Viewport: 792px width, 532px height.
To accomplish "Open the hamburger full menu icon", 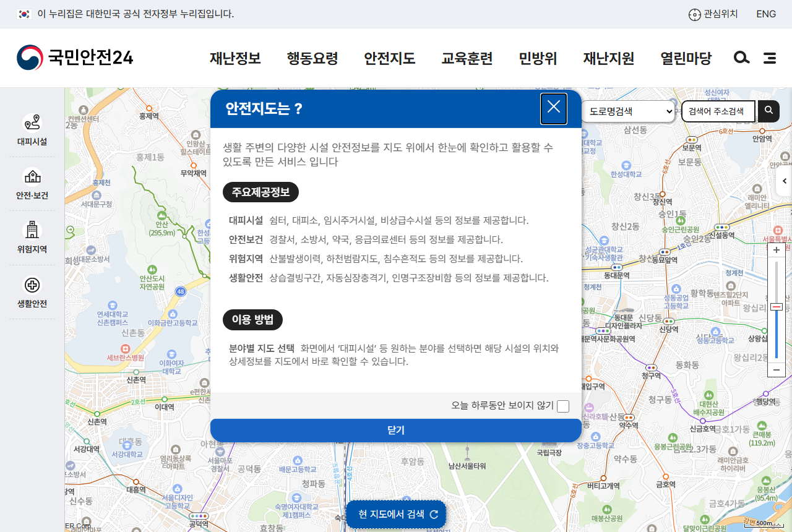I will [770, 58].
